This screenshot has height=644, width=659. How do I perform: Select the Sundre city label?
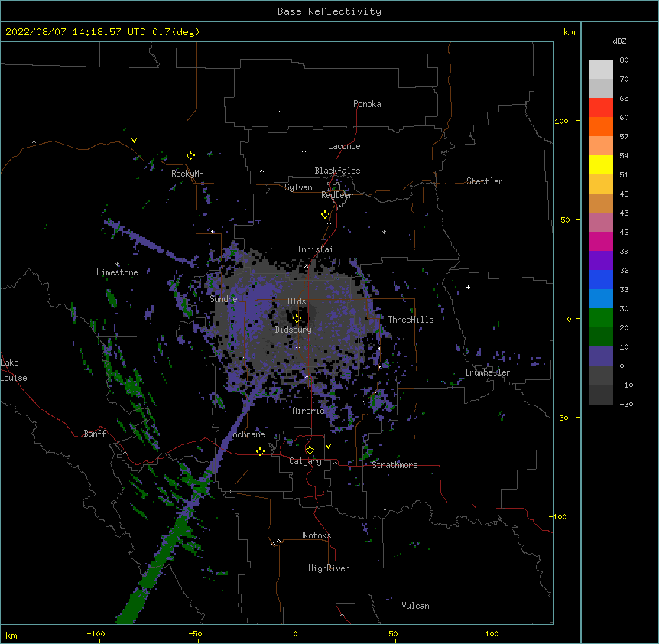[223, 299]
